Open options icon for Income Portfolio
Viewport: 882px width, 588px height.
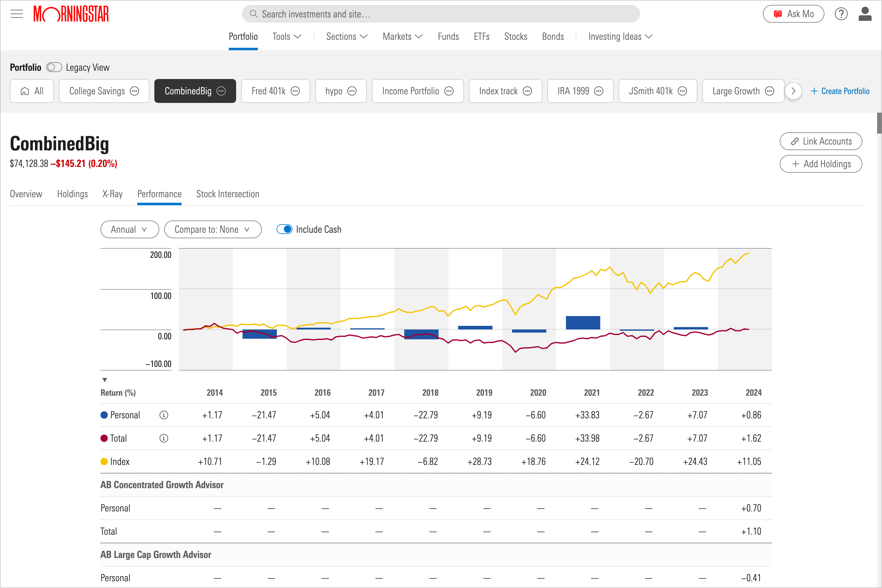point(449,91)
